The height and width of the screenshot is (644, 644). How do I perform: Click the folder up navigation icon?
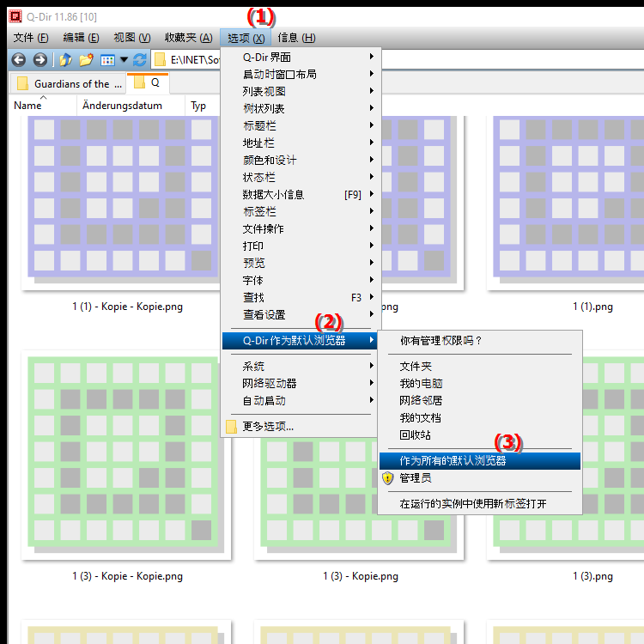coord(65,60)
